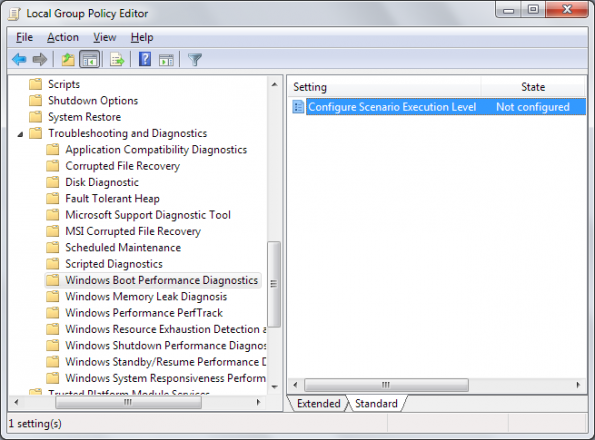Click the policy icon beside Configure Scenario Execution Level
Screen dimensions: 595x440
coord(298,107)
